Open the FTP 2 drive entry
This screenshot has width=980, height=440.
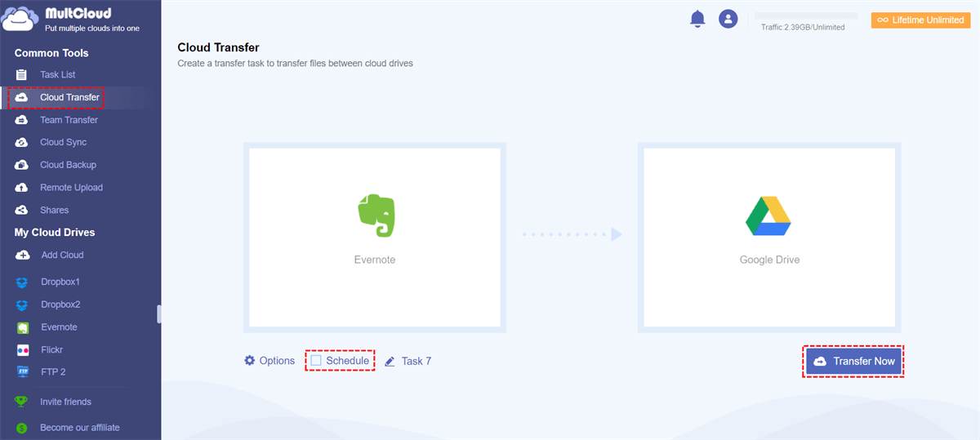click(x=53, y=372)
